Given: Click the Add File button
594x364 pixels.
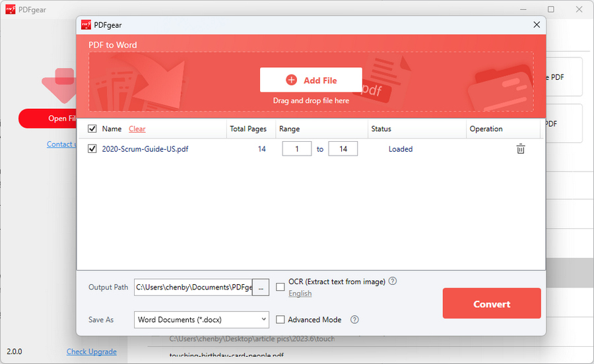Looking at the screenshot, I should 311,80.
